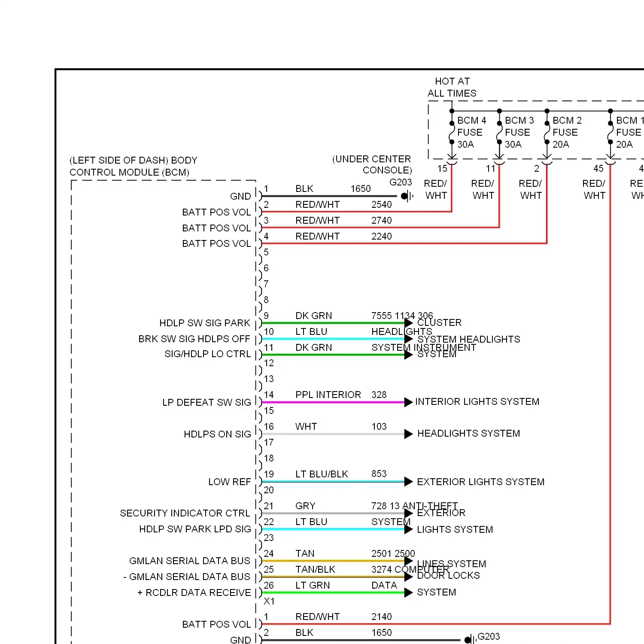Select the HOT AT ALL TIMES header
This screenshot has width=644, height=644.
[x=452, y=87]
